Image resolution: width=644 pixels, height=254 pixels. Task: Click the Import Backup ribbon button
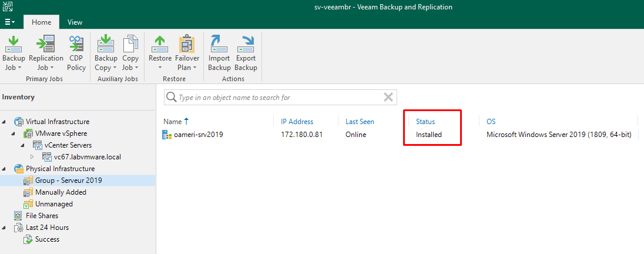point(219,53)
